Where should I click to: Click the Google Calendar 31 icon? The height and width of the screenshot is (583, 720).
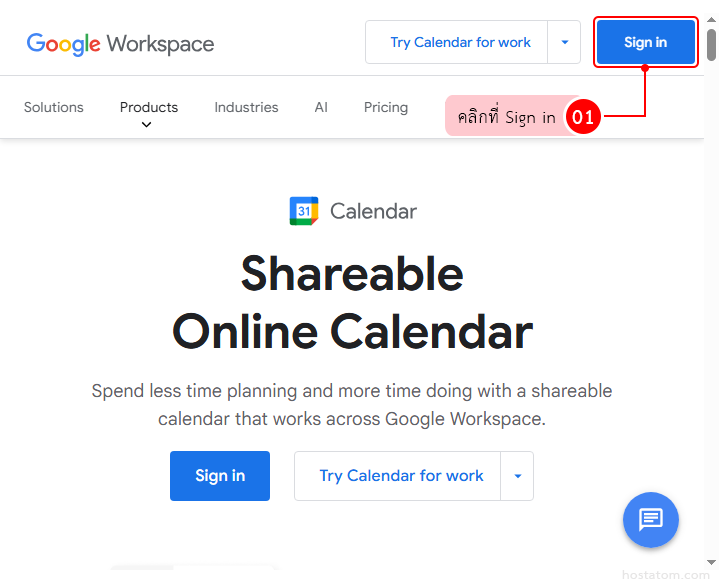click(x=304, y=211)
